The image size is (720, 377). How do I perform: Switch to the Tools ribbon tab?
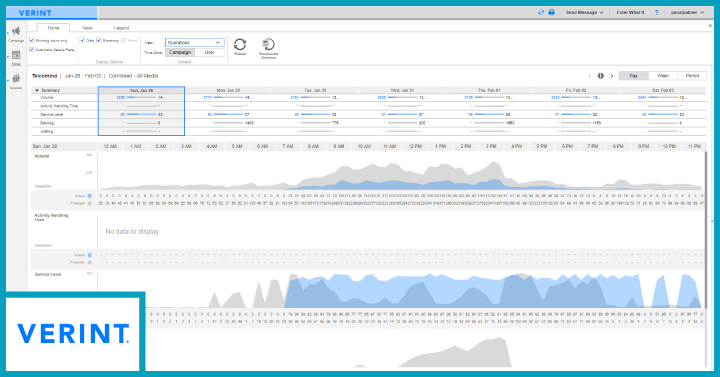87,28
